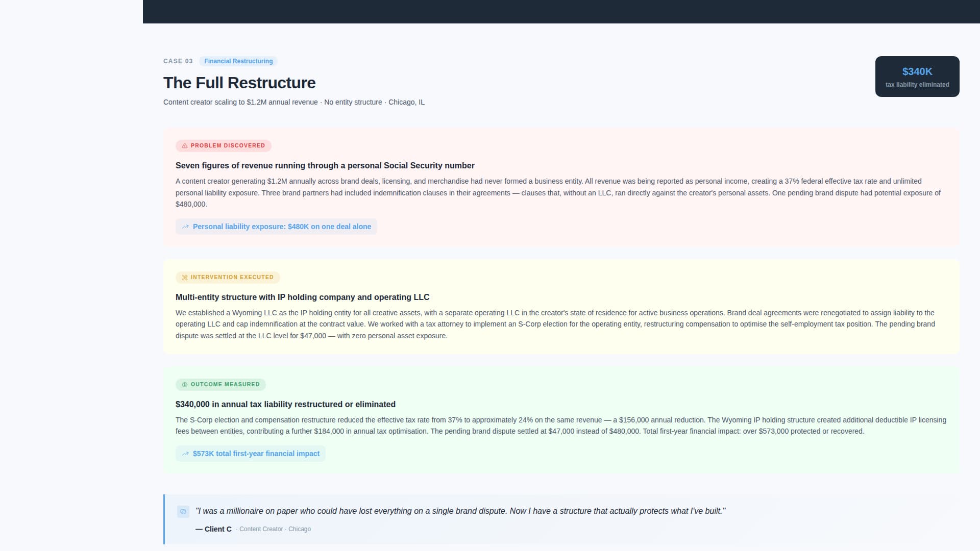The image size is (980, 551).
Task: Click the Multi-entity structure heading
Action: [x=303, y=297]
